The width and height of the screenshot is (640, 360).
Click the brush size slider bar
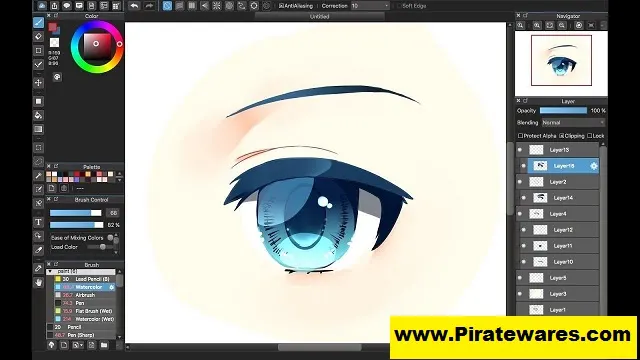coord(76,213)
